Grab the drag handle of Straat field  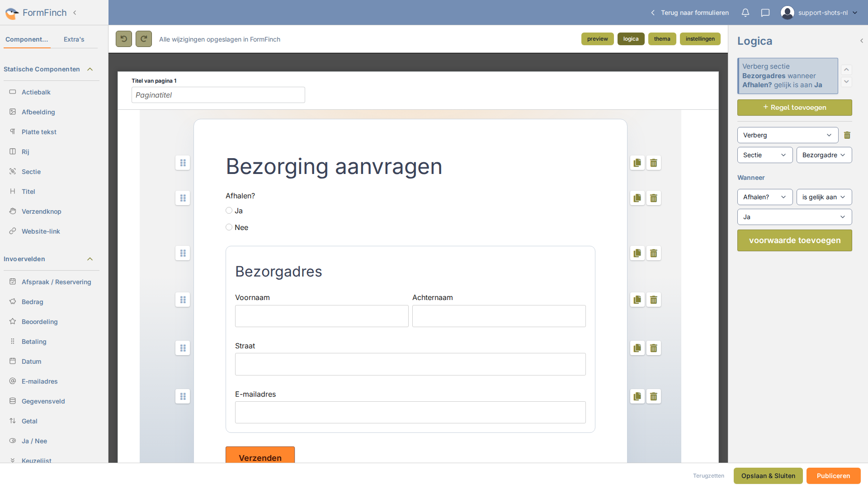pyautogui.click(x=183, y=348)
